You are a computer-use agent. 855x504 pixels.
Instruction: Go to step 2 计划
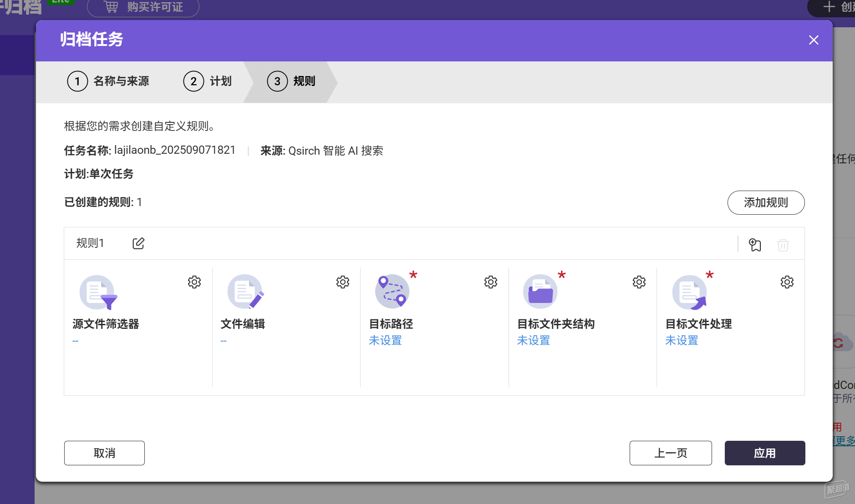tap(208, 81)
